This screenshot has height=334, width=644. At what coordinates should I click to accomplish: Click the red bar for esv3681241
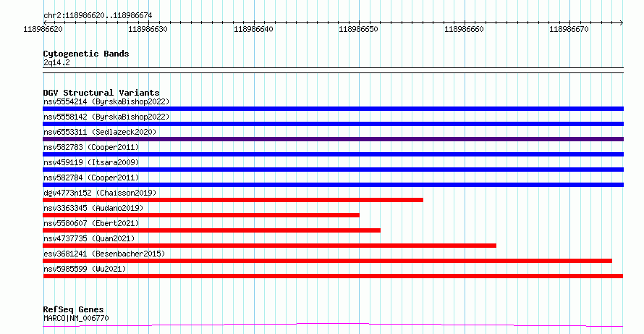tap(327, 261)
